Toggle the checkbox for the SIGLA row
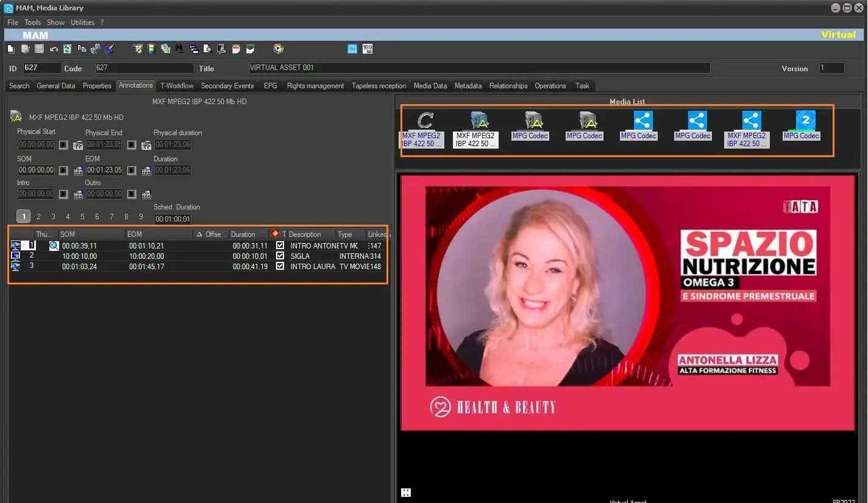 point(280,256)
